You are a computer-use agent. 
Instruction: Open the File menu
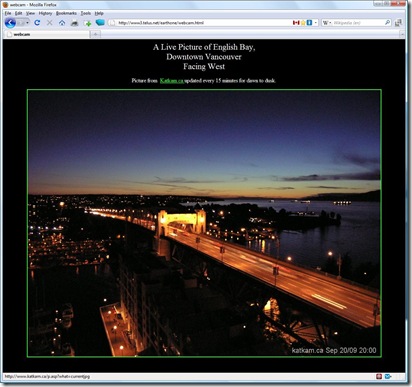point(8,13)
